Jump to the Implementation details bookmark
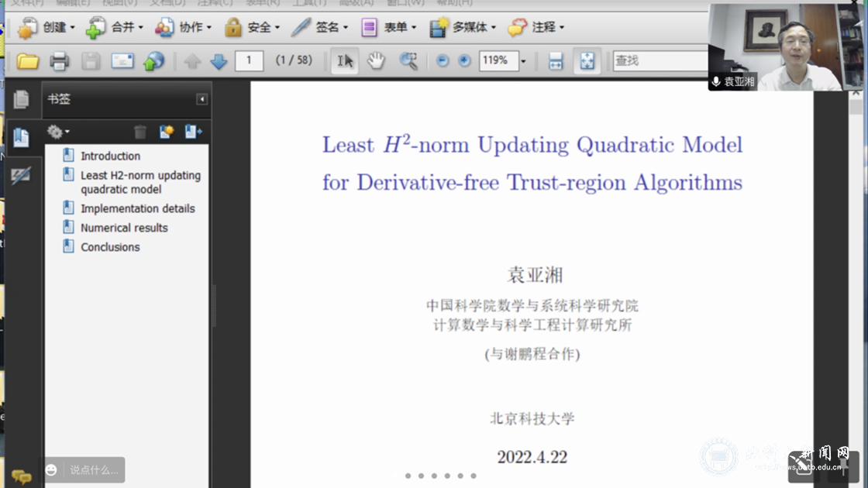868x488 pixels. click(x=137, y=208)
